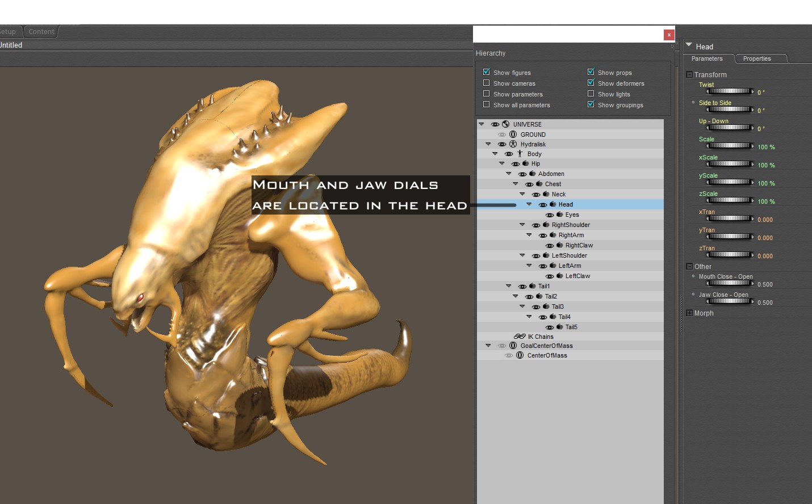Image resolution: width=812 pixels, height=504 pixels.
Task: Click the Up - Down dial slider
Action: click(x=730, y=128)
